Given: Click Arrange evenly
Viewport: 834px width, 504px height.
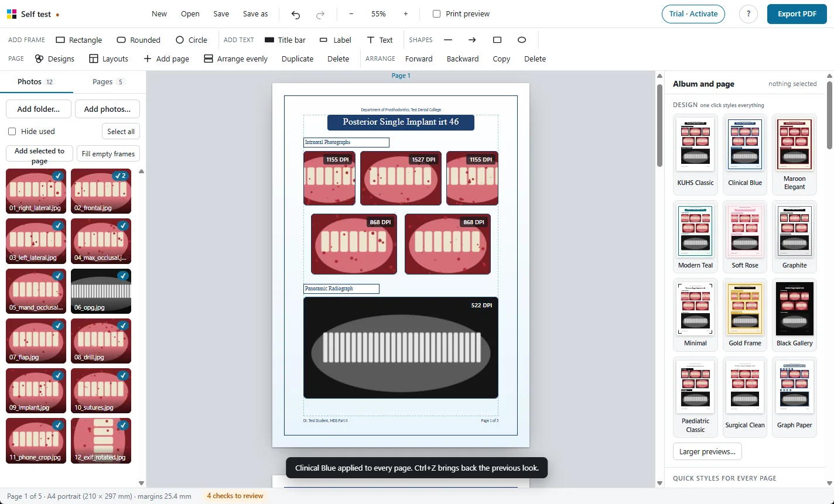Looking at the screenshot, I should coord(235,59).
